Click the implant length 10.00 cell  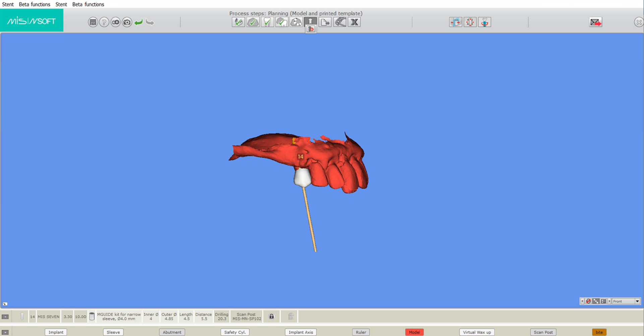pos(80,317)
